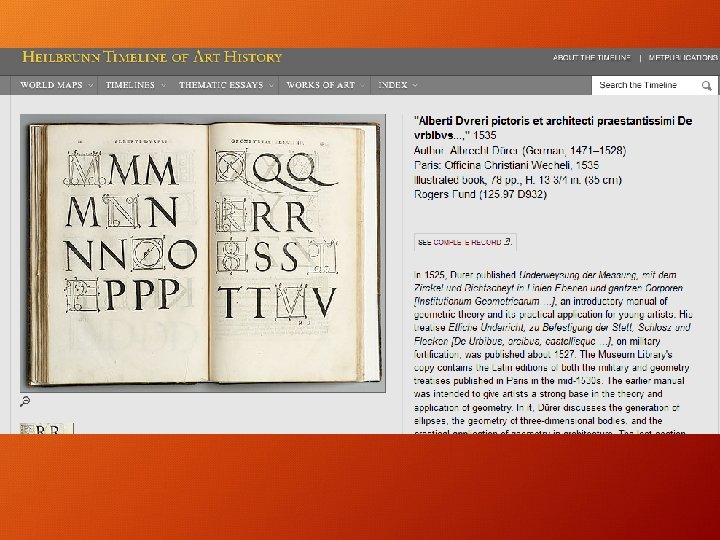The image size is (720, 540).
Task: Click the 'Rogers Fund (125.97 D932)' line
Action: (x=480, y=194)
